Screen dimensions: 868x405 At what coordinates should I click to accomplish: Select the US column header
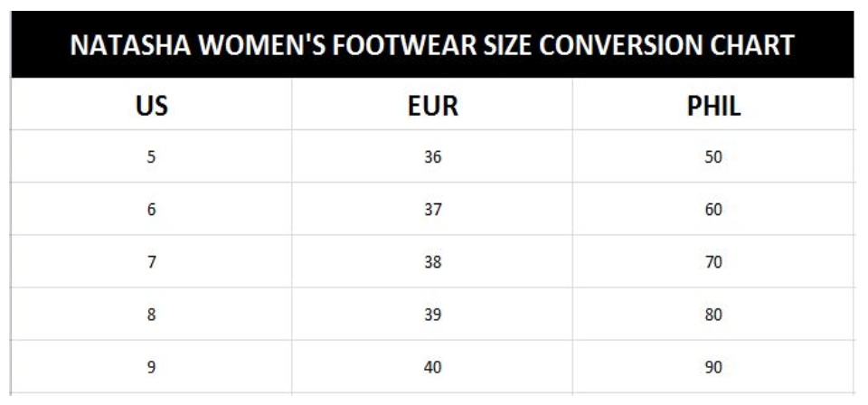[151, 106]
